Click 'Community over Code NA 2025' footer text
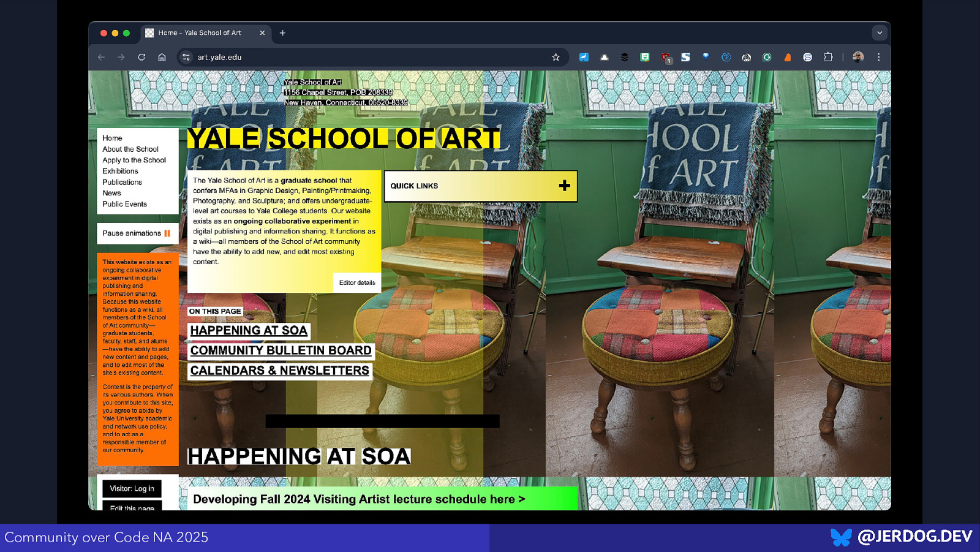 pos(107,537)
